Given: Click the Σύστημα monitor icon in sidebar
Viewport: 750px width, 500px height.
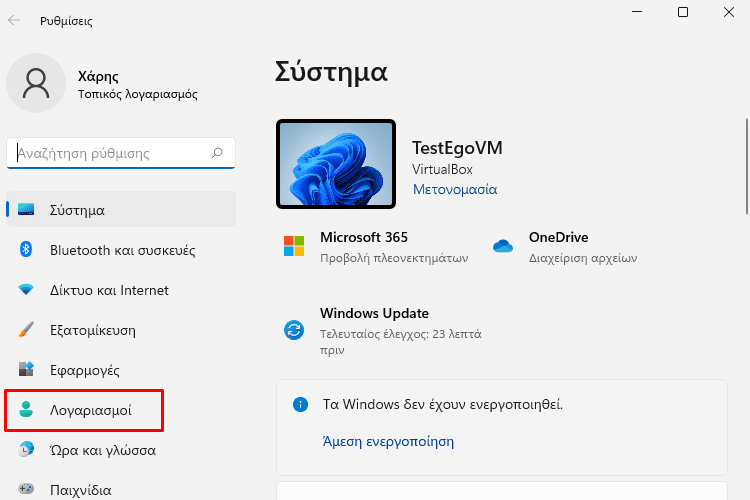Looking at the screenshot, I should (x=26, y=210).
